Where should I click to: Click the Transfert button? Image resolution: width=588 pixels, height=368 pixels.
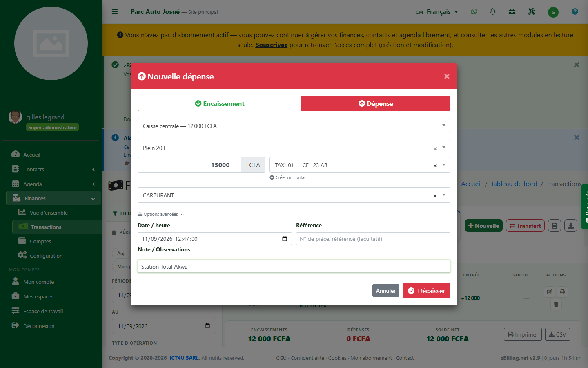(525, 226)
